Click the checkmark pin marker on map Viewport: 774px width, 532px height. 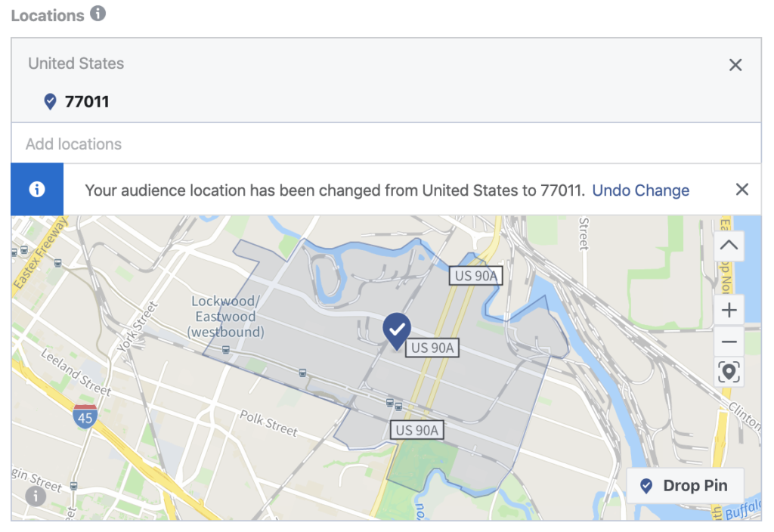(x=397, y=329)
